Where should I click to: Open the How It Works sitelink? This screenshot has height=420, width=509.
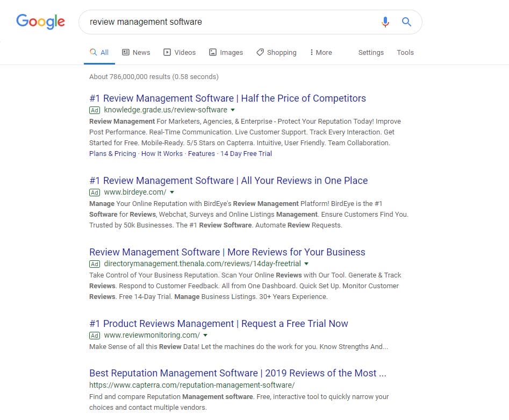[x=162, y=154]
